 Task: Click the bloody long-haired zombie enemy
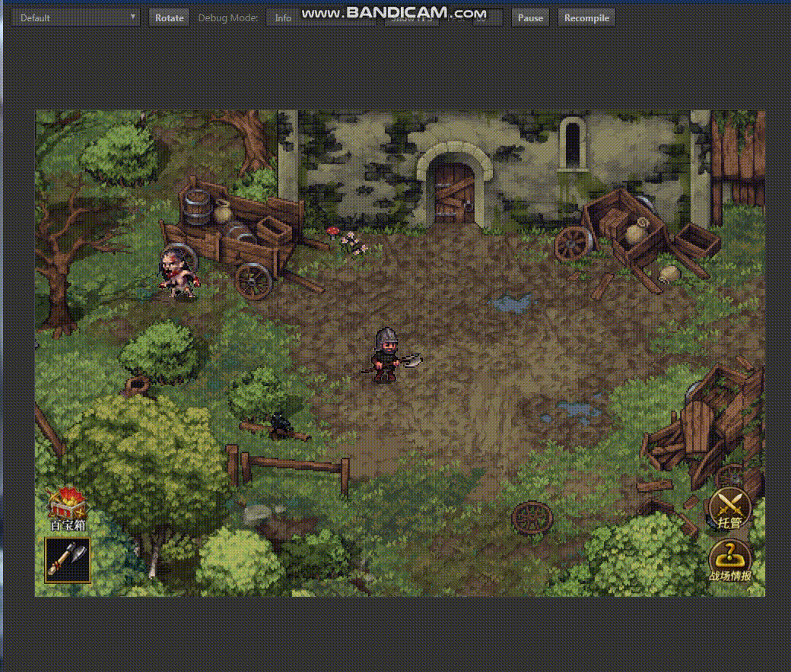[178, 274]
